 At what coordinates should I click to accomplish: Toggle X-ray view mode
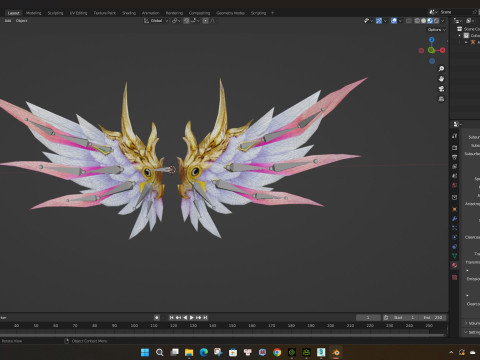pyautogui.click(x=409, y=21)
